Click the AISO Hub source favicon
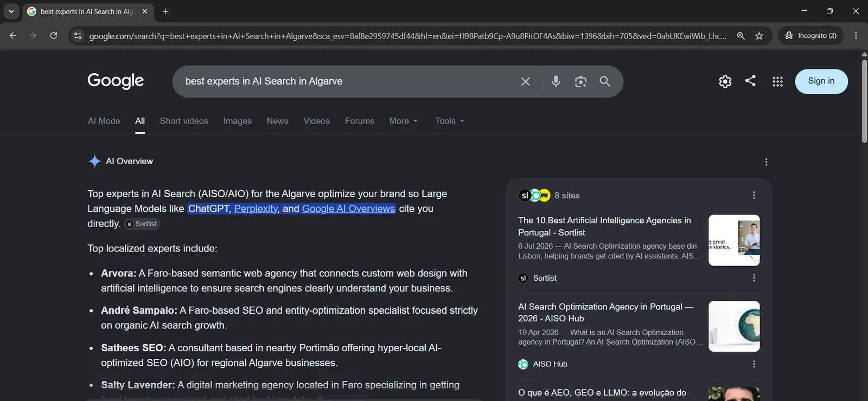 tap(523, 364)
